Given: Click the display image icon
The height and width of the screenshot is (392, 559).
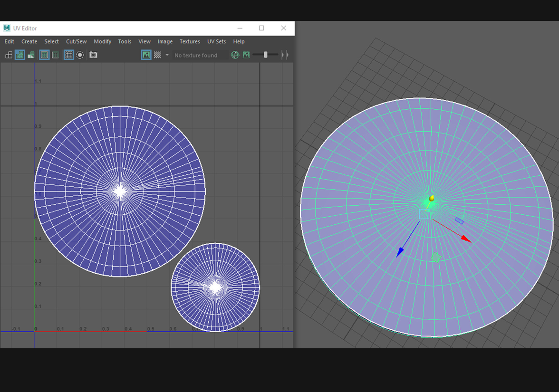Looking at the screenshot, I should click(x=146, y=55).
